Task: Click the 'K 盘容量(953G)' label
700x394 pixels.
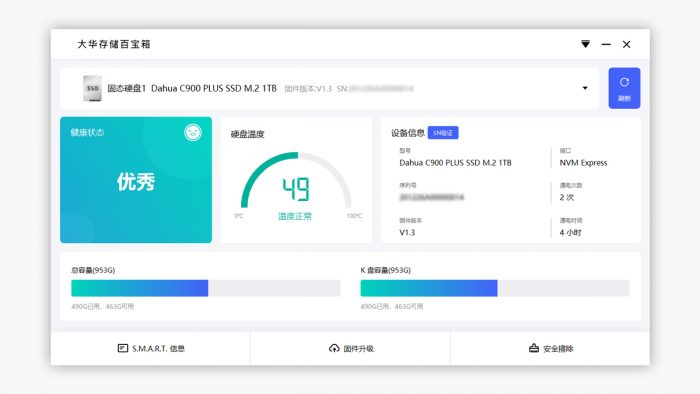Action: [x=385, y=270]
